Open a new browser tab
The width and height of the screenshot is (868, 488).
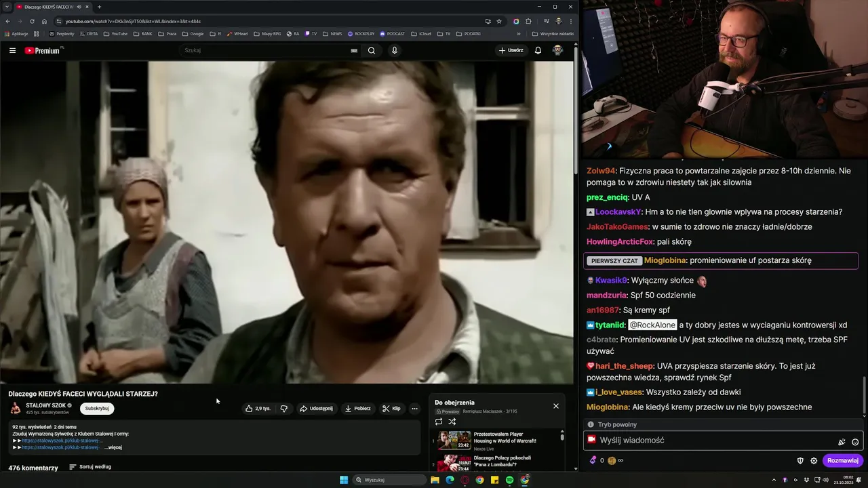[99, 7]
